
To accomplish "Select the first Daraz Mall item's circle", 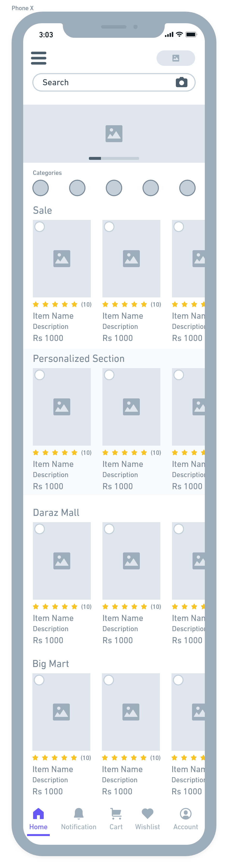I will tap(40, 529).
